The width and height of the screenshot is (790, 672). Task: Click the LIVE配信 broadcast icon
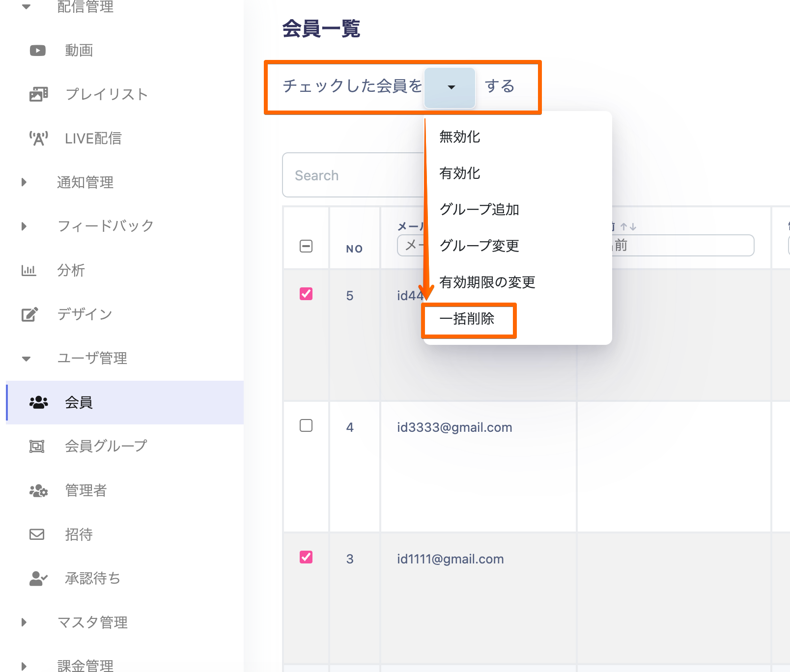[x=38, y=139]
